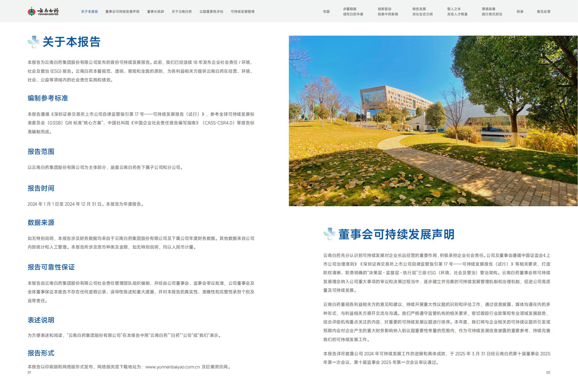
Task: Click the campus building photo
Action: pos(433,121)
